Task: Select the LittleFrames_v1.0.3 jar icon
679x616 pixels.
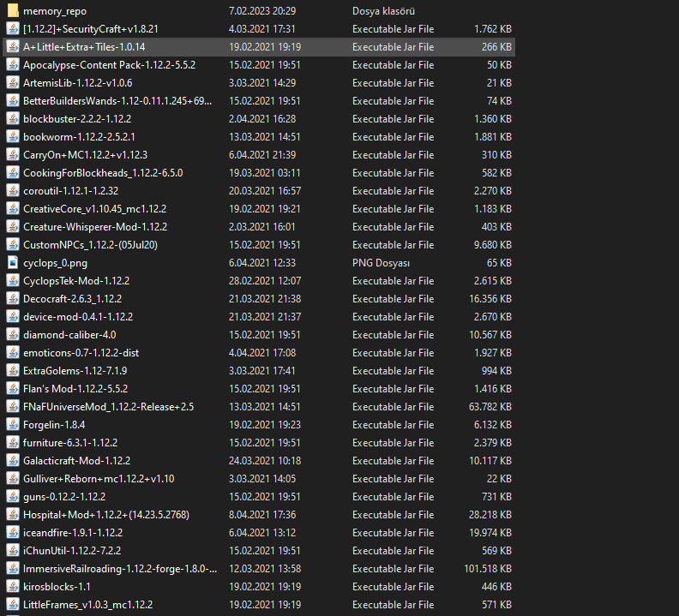Action: 13,605
